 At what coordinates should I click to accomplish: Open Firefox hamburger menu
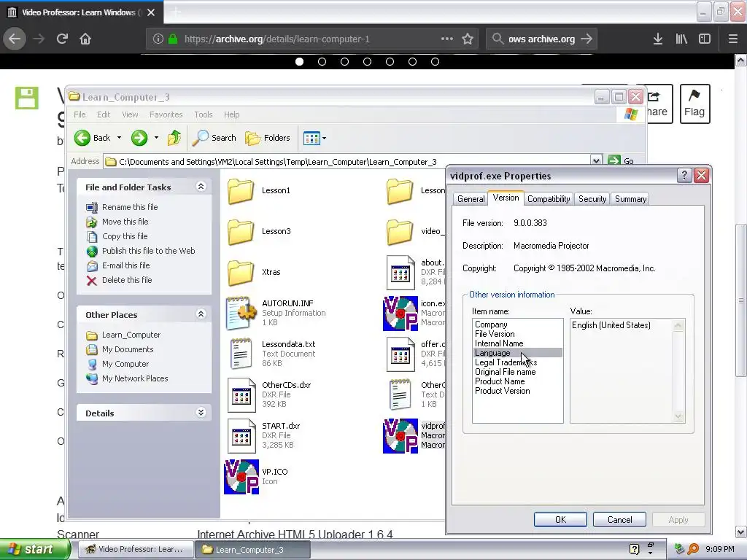732,39
